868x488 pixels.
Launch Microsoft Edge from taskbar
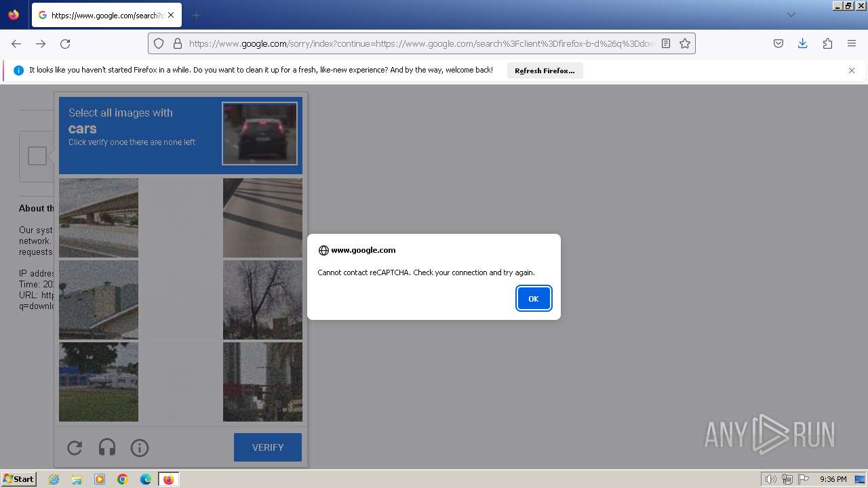(x=146, y=479)
